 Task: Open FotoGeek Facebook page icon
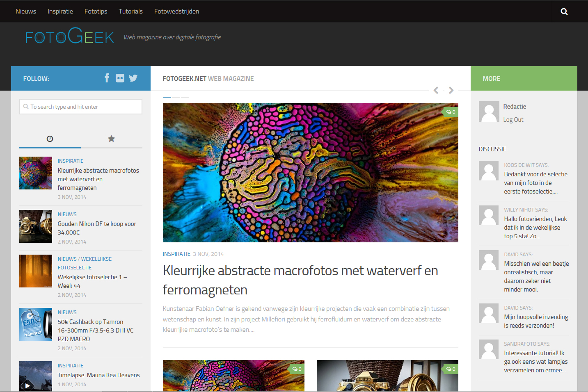point(107,78)
